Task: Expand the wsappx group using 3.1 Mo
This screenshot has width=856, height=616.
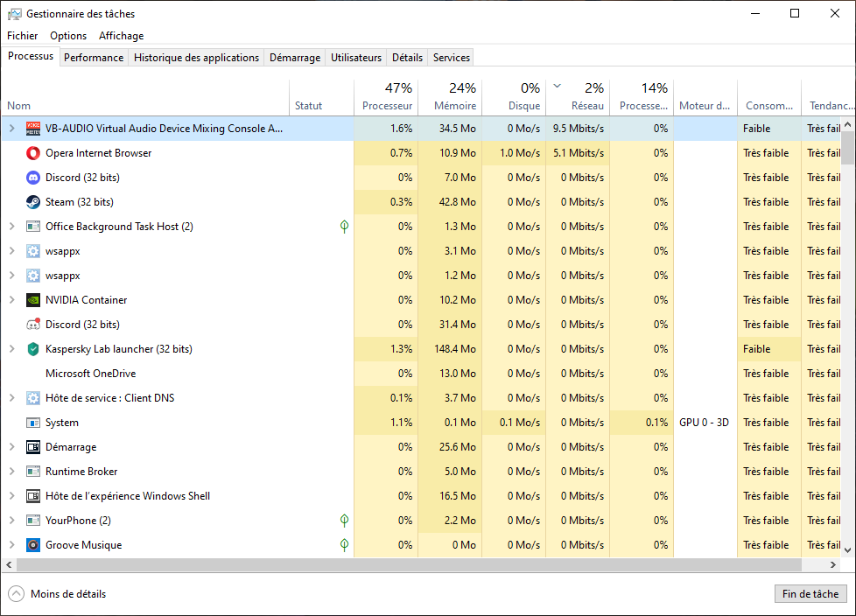Action: (12, 251)
